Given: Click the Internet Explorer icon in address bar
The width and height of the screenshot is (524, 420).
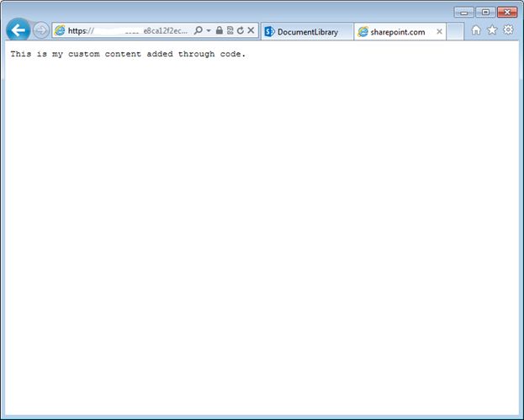Looking at the screenshot, I should click(x=60, y=31).
